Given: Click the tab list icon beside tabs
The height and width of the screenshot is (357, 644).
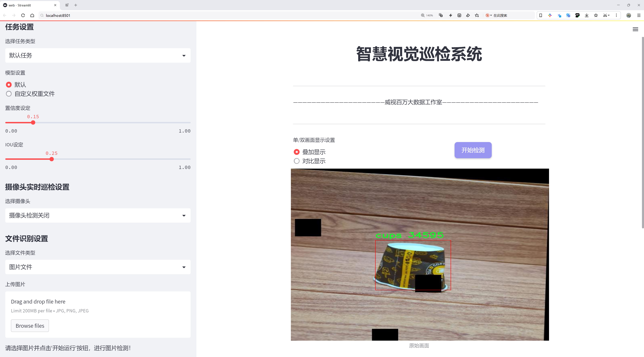Looking at the screenshot, I should tap(67, 5).
